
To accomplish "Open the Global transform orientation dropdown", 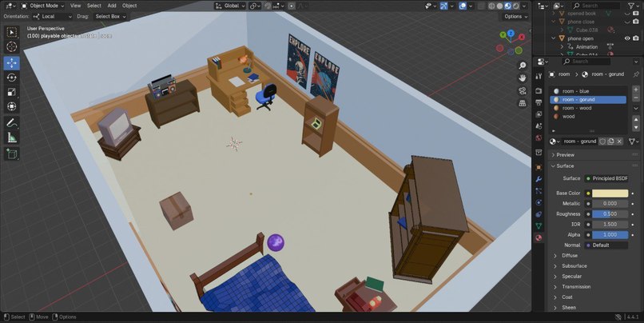I will coord(230,6).
